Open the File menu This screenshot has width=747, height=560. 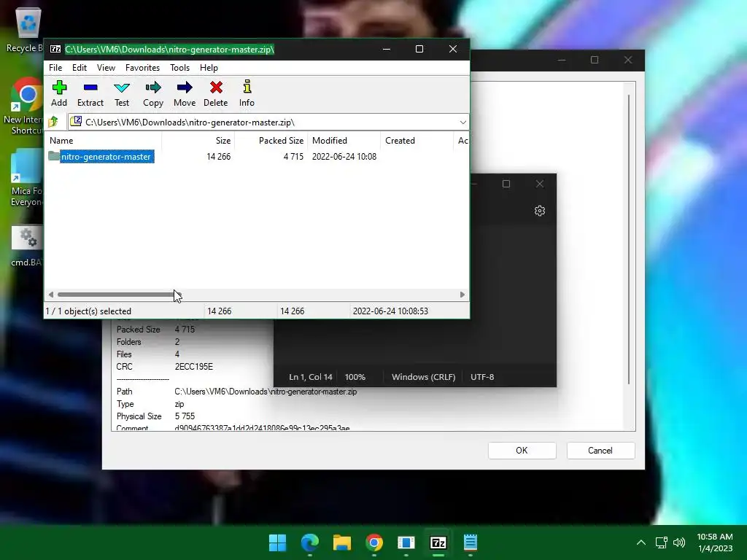pos(55,68)
